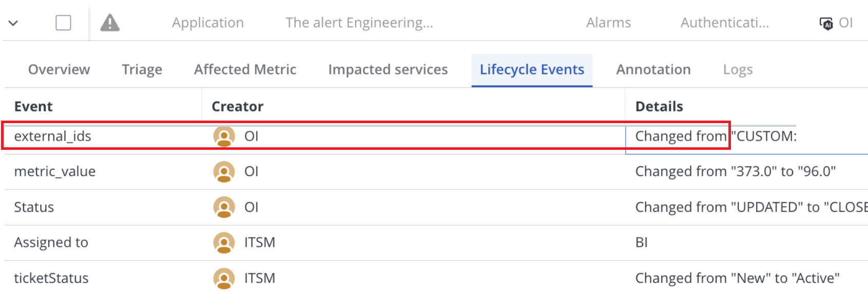Tick the alert row selection checkbox
The height and width of the screenshot is (293, 868).
tap(63, 23)
